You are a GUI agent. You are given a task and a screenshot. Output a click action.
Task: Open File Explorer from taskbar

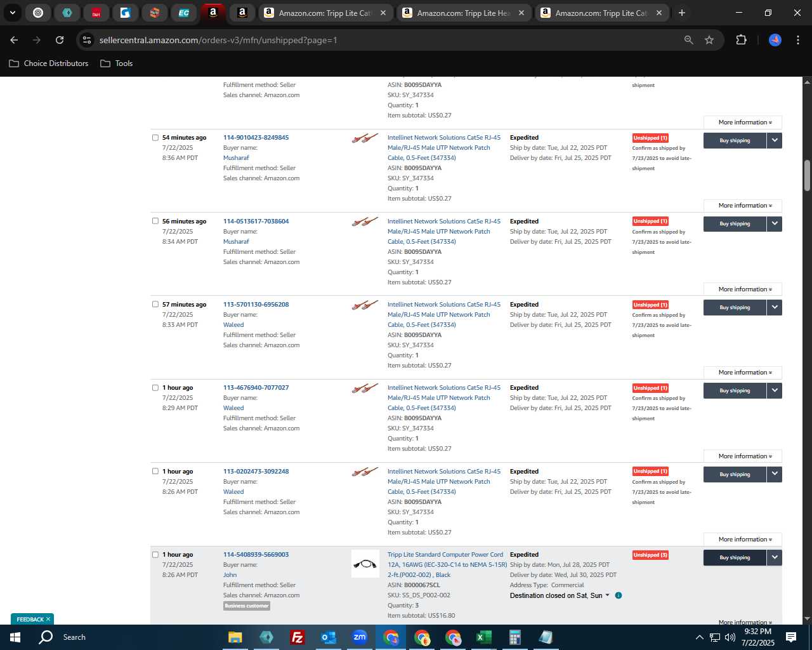point(235,637)
